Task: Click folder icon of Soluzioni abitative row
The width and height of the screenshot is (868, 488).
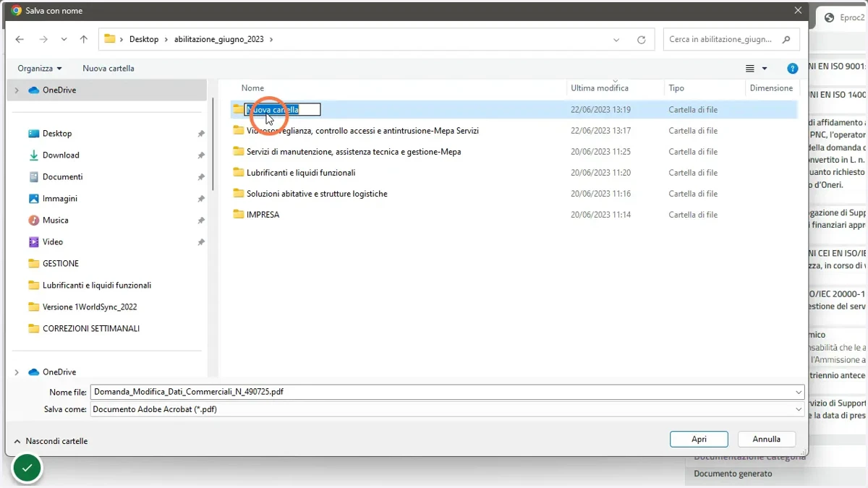Action: pos(238,194)
